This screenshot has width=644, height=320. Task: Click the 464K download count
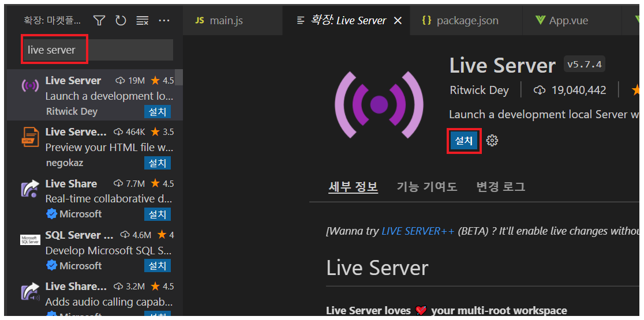tap(129, 132)
